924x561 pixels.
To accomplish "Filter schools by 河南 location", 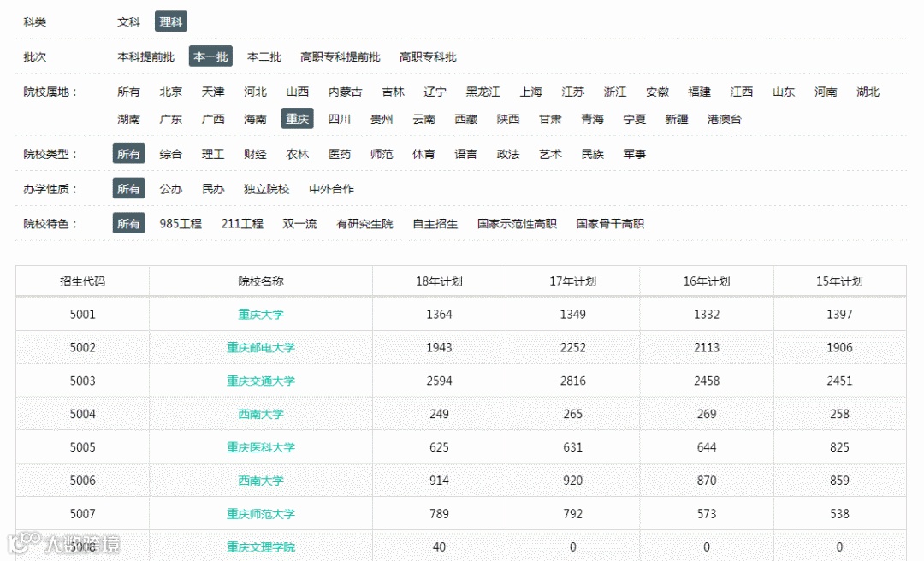I will [826, 92].
